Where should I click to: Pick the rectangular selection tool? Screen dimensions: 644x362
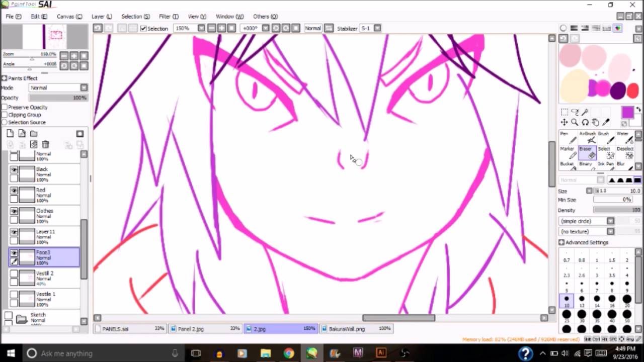(564, 112)
